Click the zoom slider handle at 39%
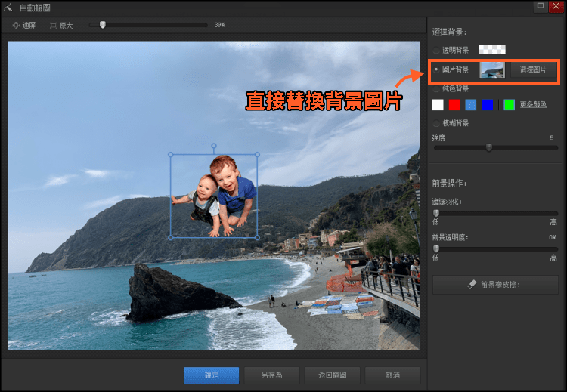 [x=103, y=25]
